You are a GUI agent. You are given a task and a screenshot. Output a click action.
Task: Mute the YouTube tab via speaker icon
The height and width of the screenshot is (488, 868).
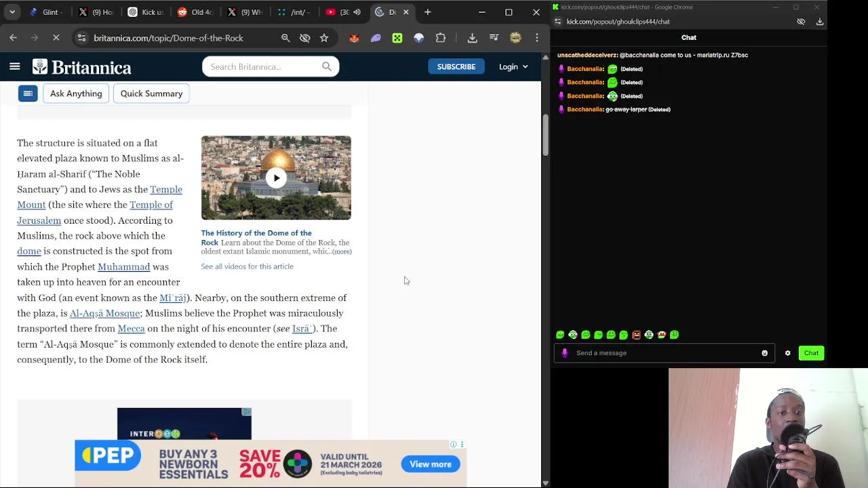[x=357, y=12]
